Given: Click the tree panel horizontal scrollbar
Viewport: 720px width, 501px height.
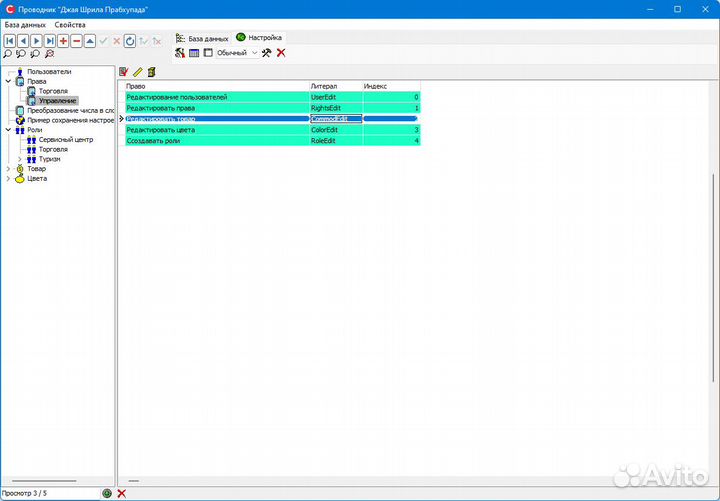Looking at the screenshot, I should coord(44,481).
